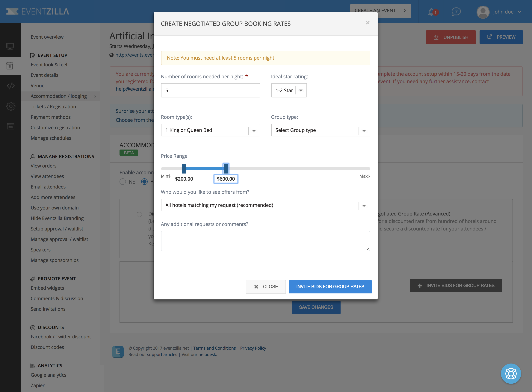Click the John doe avatar icon

tap(483, 12)
